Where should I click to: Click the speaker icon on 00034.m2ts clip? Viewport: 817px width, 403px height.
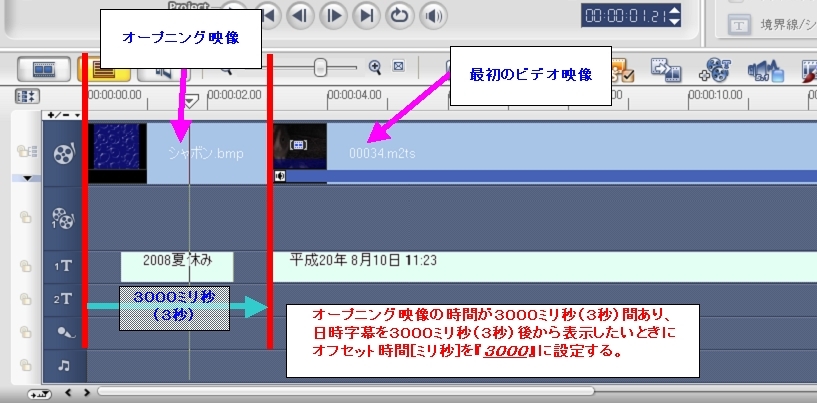[280, 176]
